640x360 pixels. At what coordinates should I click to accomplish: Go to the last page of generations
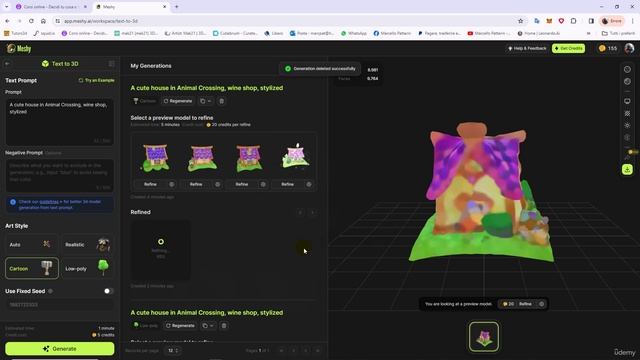coord(318,351)
